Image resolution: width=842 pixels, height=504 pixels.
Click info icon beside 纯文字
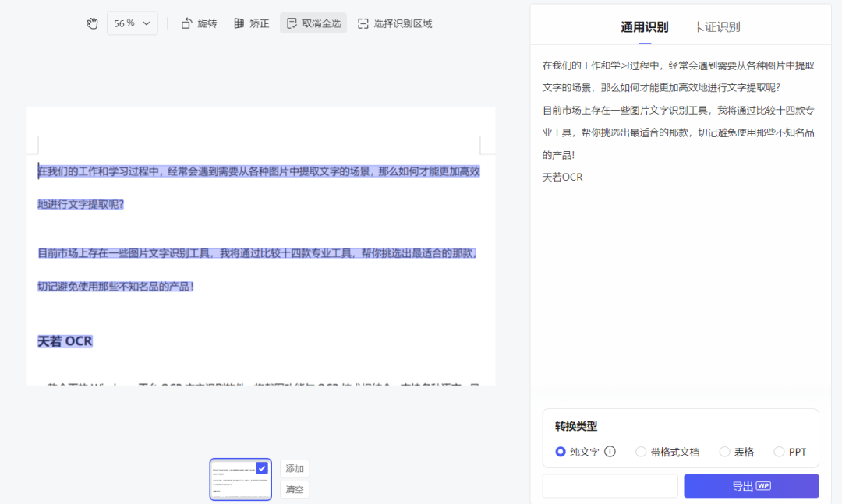click(x=610, y=451)
